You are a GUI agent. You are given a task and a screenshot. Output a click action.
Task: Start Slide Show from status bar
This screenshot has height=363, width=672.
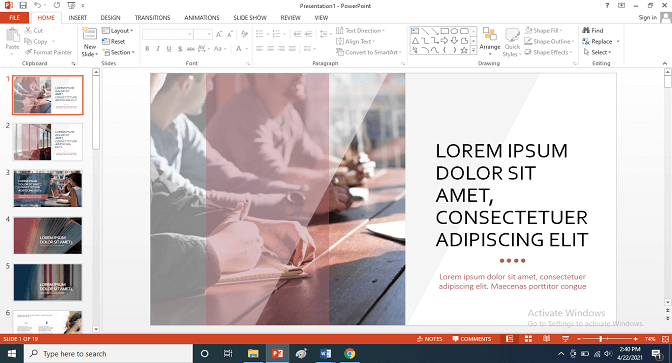pos(565,339)
